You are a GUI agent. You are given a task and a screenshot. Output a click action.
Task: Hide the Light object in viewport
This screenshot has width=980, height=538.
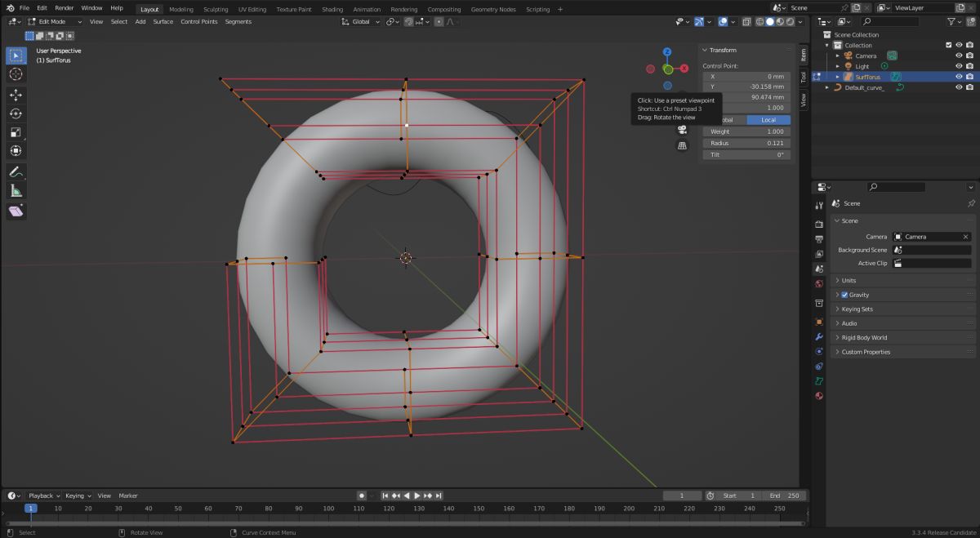[x=959, y=66]
